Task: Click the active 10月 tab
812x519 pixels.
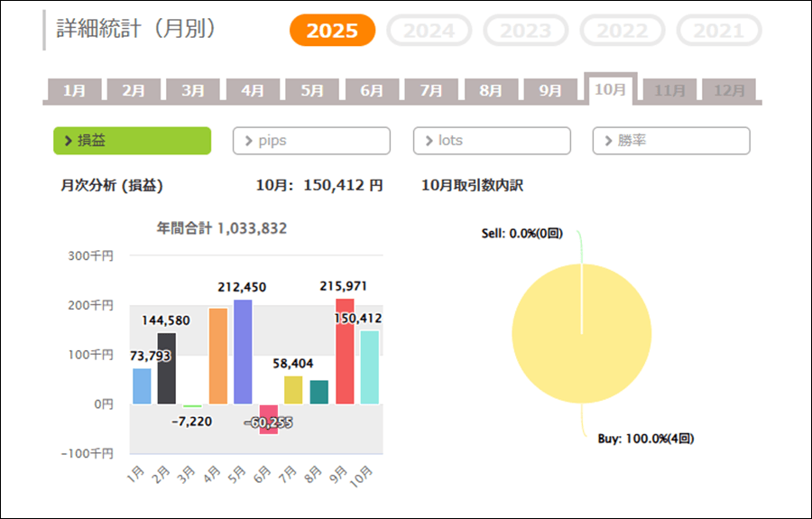Action: tap(610, 89)
